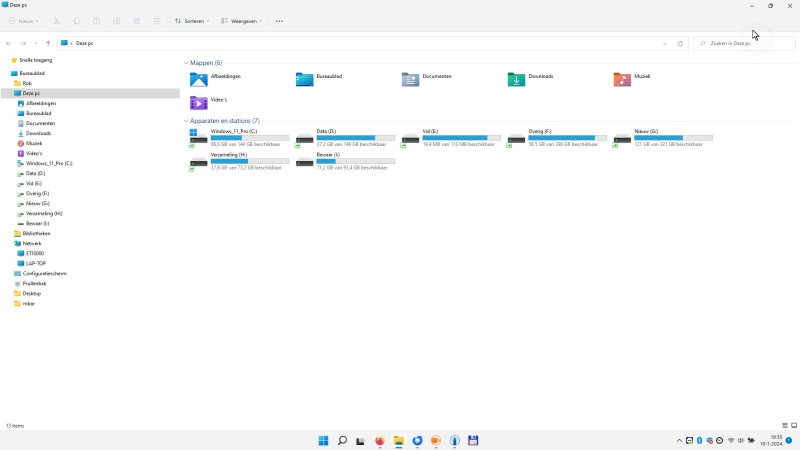The height and width of the screenshot is (450, 800).
Task: Open the Sorteren dropdown
Action: pyautogui.click(x=191, y=20)
